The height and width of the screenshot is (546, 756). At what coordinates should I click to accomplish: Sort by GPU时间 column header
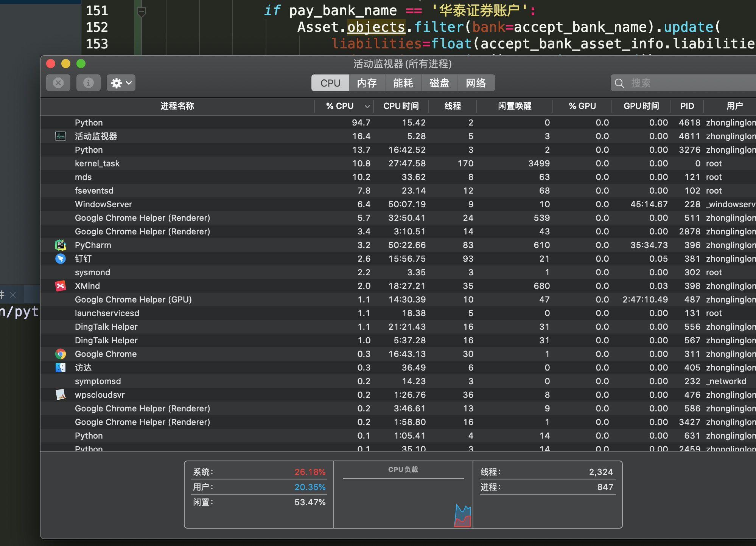641,106
